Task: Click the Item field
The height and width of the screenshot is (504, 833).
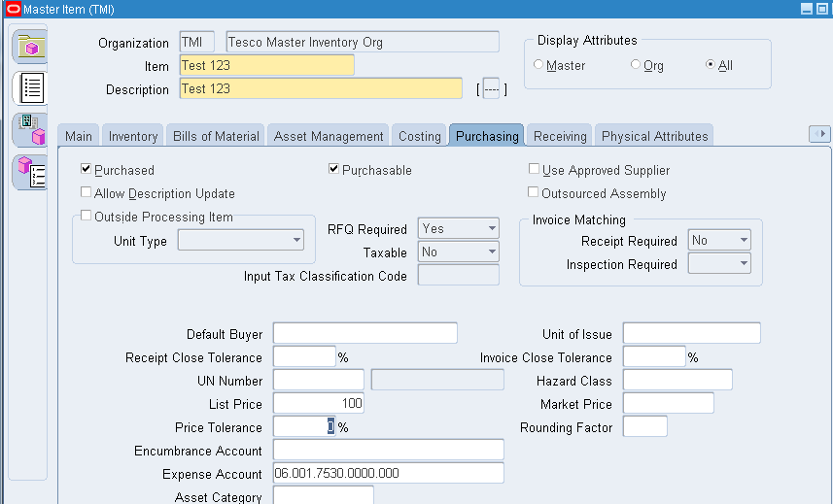Action: [267, 65]
